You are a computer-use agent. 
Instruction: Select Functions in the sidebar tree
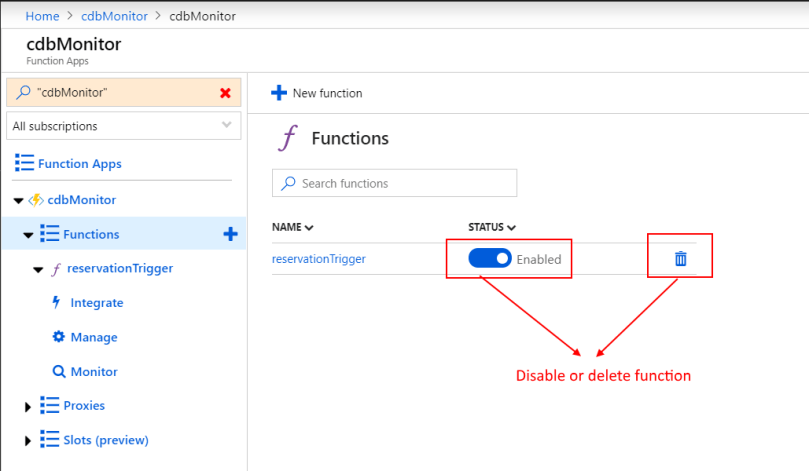(x=91, y=234)
